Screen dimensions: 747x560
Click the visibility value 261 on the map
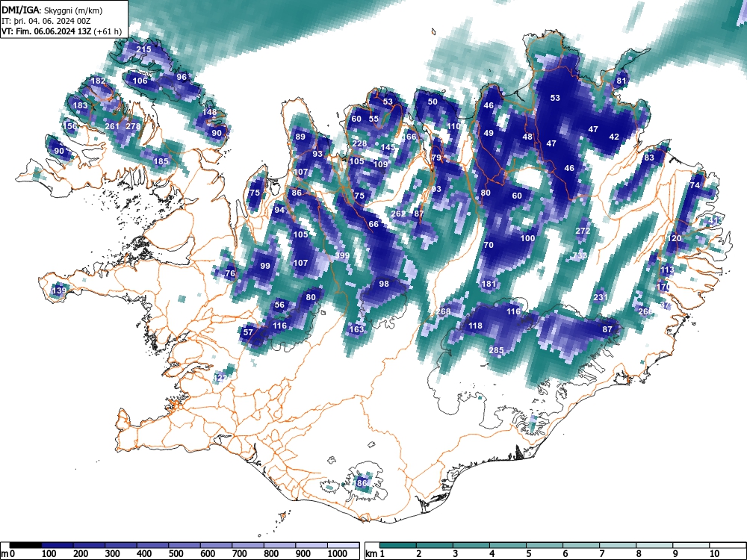112,126
